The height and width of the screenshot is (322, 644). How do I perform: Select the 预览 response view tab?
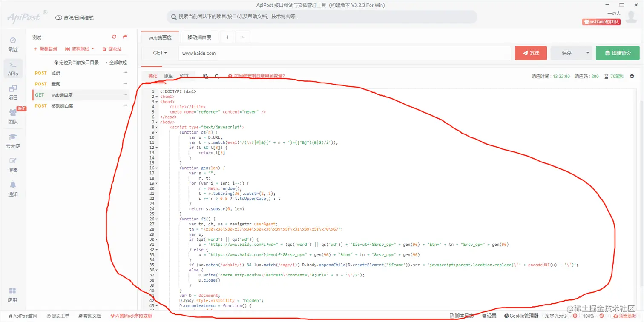[x=184, y=76]
